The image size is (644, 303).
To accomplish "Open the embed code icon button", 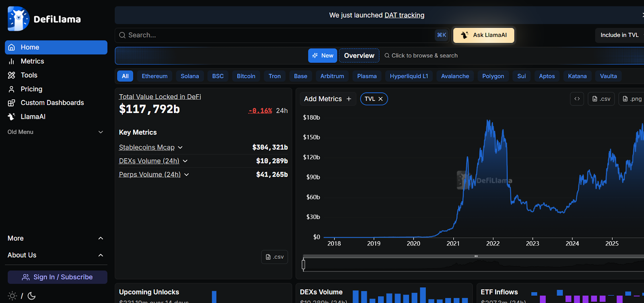I will 577,99.
